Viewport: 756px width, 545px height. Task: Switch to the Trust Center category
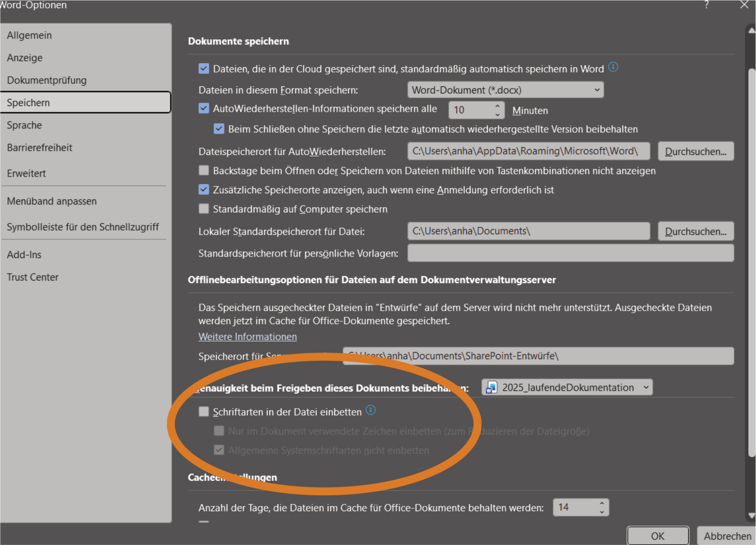click(x=33, y=277)
